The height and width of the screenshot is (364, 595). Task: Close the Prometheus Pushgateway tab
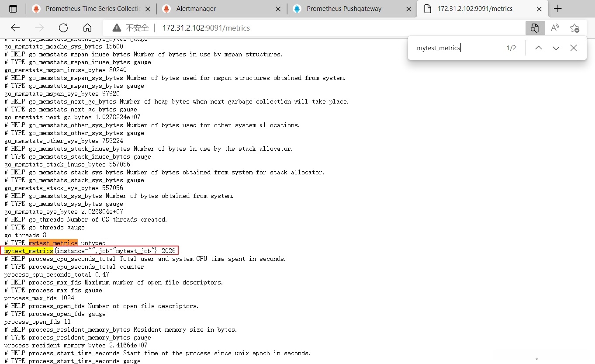pyautogui.click(x=408, y=9)
